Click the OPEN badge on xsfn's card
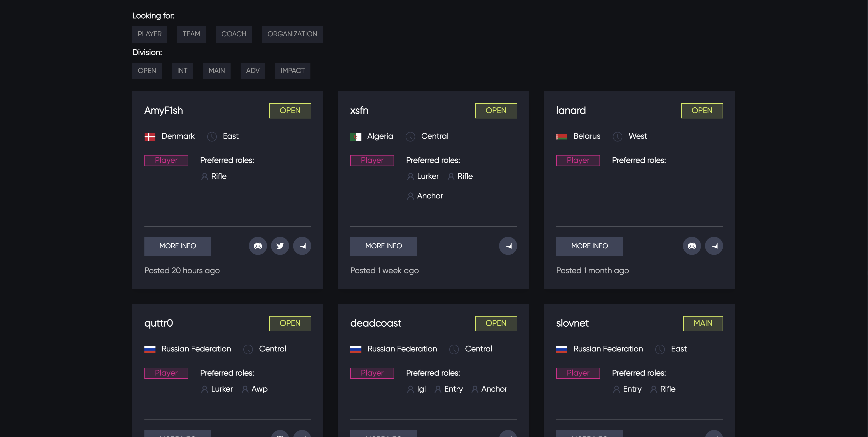Image resolution: width=868 pixels, height=437 pixels. 496,111
